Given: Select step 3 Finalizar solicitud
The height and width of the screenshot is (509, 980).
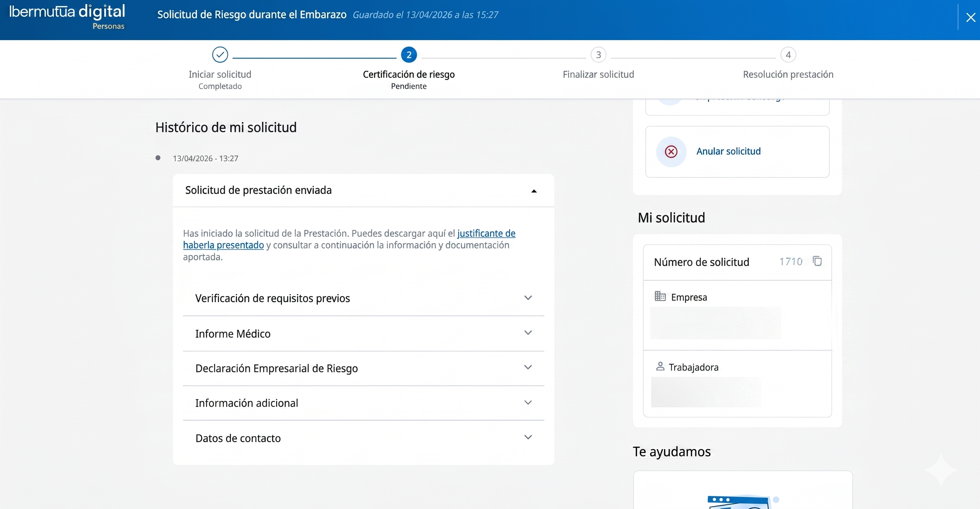Looking at the screenshot, I should click(x=598, y=55).
